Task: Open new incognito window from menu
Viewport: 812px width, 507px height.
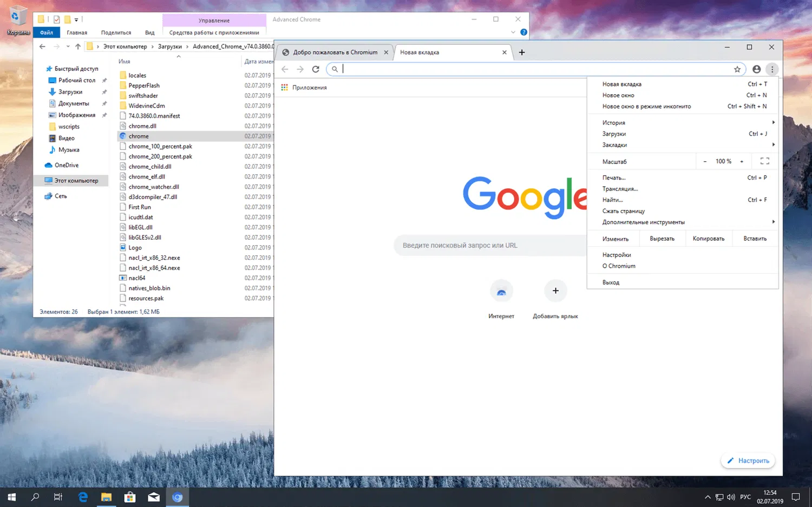Action: pyautogui.click(x=683, y=107)
